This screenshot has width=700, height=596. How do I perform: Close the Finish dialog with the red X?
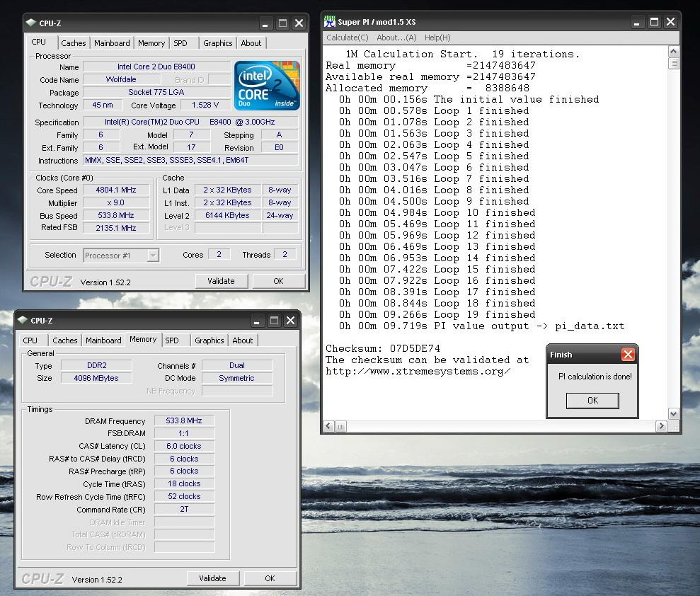pos(628,355)
